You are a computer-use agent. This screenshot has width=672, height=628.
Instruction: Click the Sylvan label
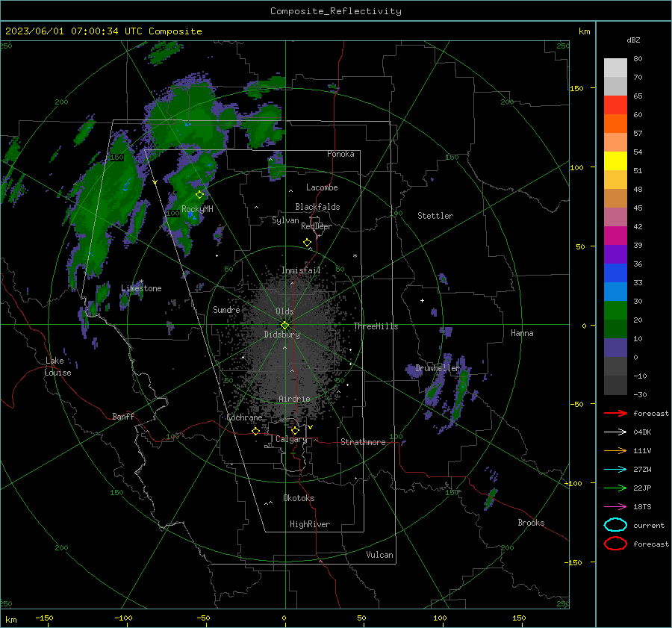[x=285, y=220]
